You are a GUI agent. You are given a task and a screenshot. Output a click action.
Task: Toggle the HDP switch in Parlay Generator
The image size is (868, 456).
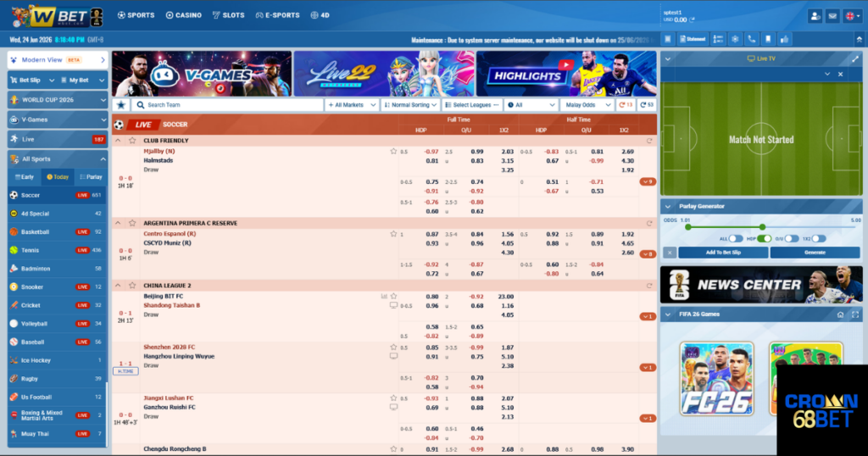765,238
